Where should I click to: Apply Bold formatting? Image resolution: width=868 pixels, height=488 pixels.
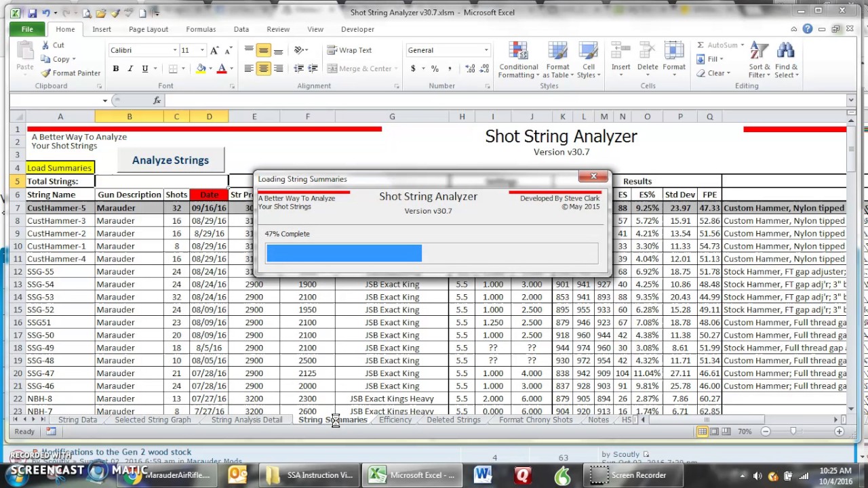(x=116, y=68)
